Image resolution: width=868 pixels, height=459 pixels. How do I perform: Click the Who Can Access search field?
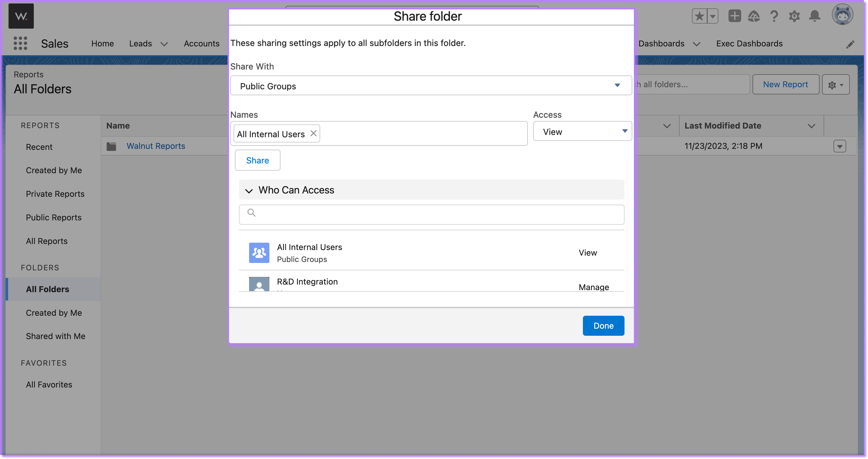pyautogui.click(x=431, y=214)
